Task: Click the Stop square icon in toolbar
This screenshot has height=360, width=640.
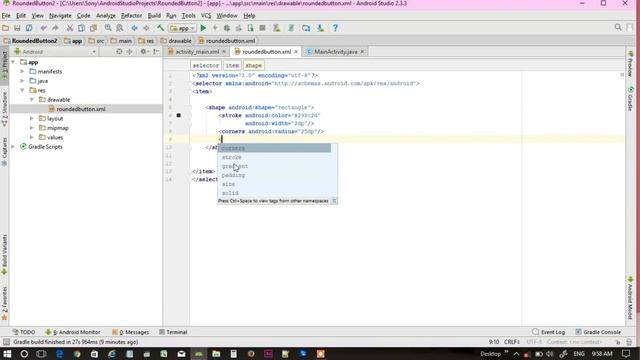Action: pos(262,28)
